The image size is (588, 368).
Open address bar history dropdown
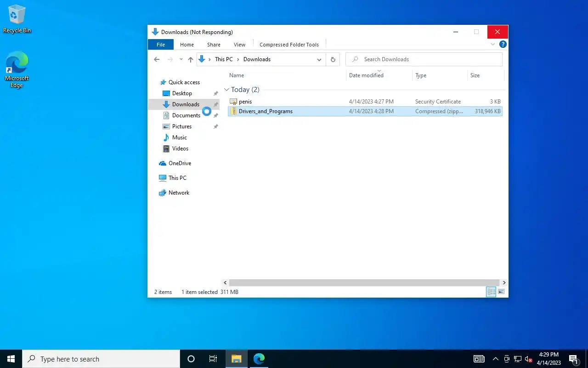[319, 59]
